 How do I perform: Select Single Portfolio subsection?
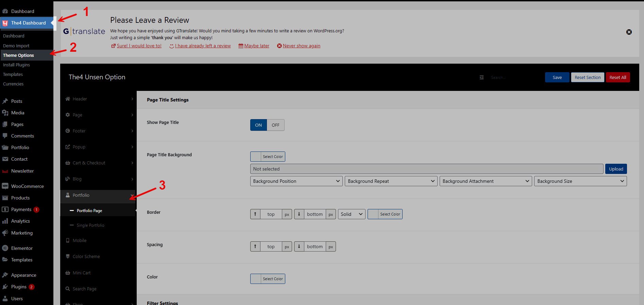point(90,225)
